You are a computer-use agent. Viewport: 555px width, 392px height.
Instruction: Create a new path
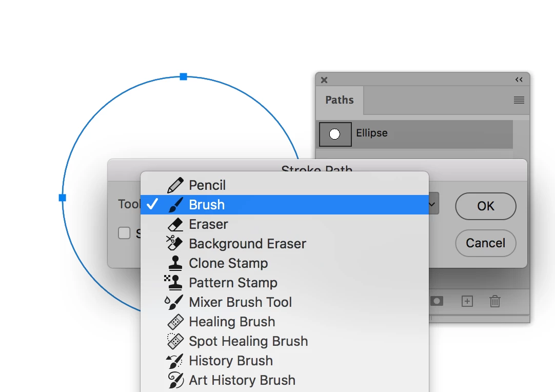[x=467, y=301]
